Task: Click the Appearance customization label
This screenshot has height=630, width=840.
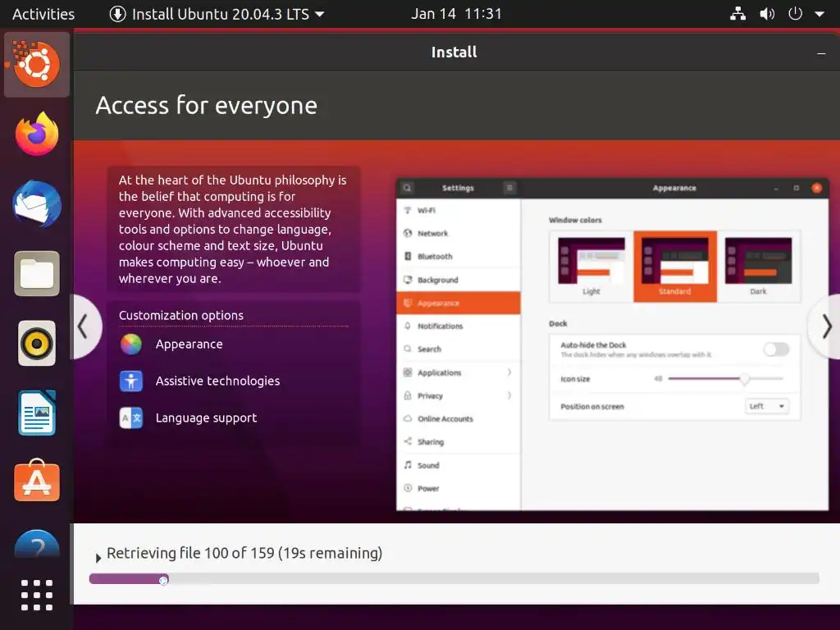Action: point(189,345)
